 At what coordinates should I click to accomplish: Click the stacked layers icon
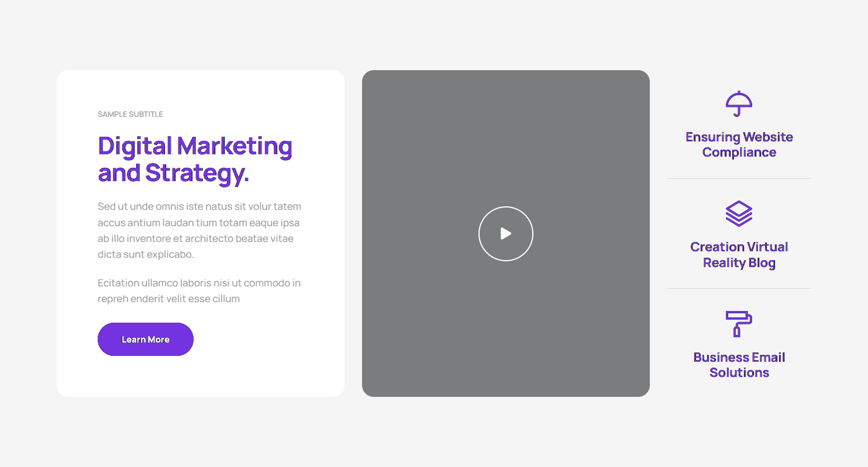[x=739, y=213]
